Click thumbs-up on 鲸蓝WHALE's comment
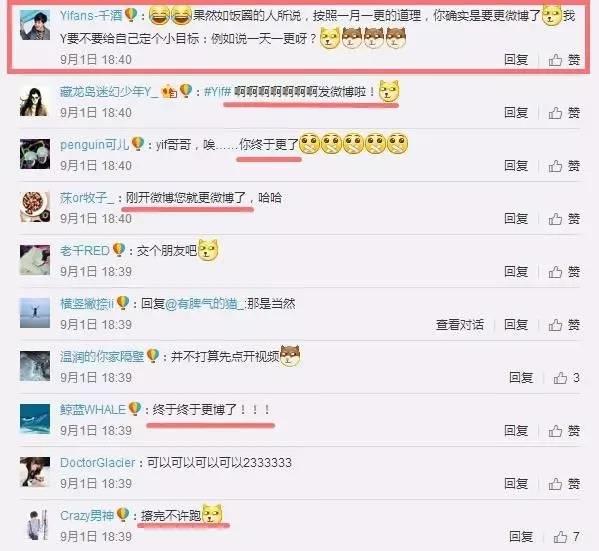 pyautogui.click(x=555, y=431)
